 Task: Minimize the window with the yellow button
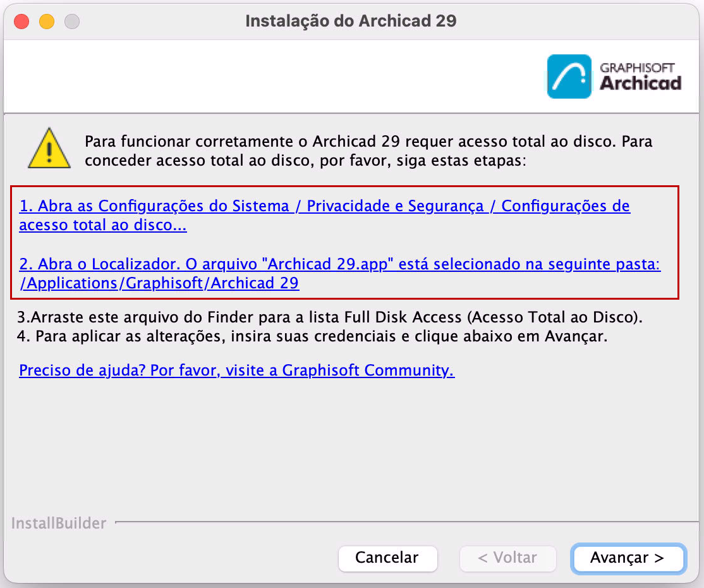point(47,21)
